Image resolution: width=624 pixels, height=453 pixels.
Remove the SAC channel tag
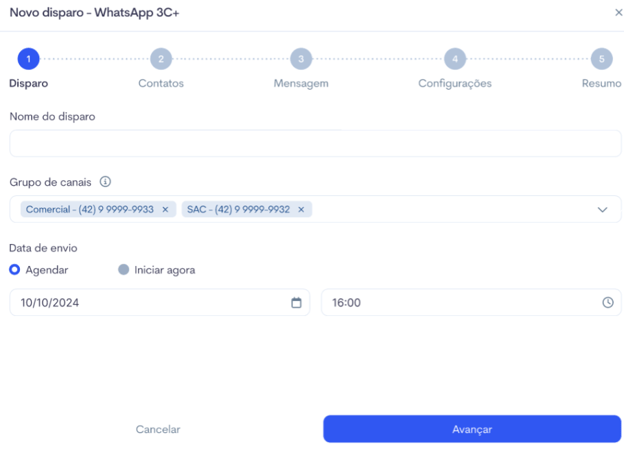[301, 209]
